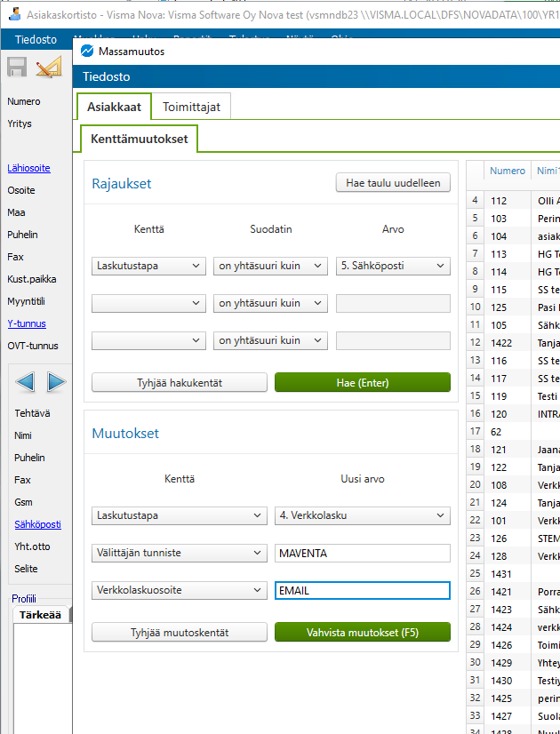Select table row with number 1431
The image size is (560, 734).
[x=513, y=574]
